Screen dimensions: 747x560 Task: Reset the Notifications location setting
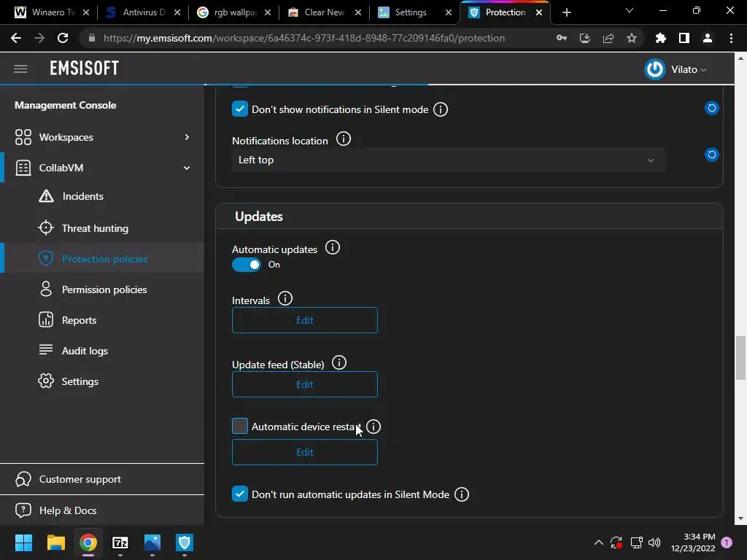coord(712,155)
